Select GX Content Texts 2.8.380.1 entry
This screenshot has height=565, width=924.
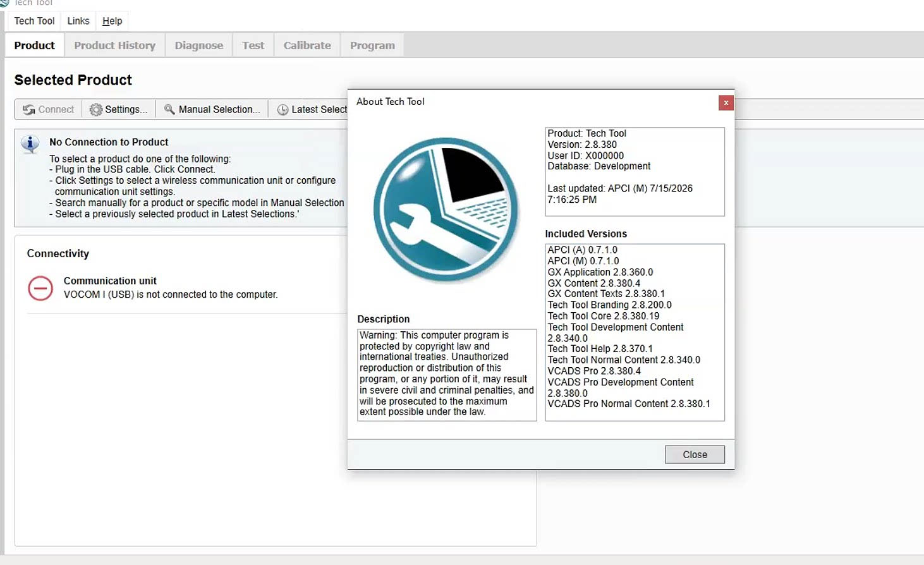606,294
